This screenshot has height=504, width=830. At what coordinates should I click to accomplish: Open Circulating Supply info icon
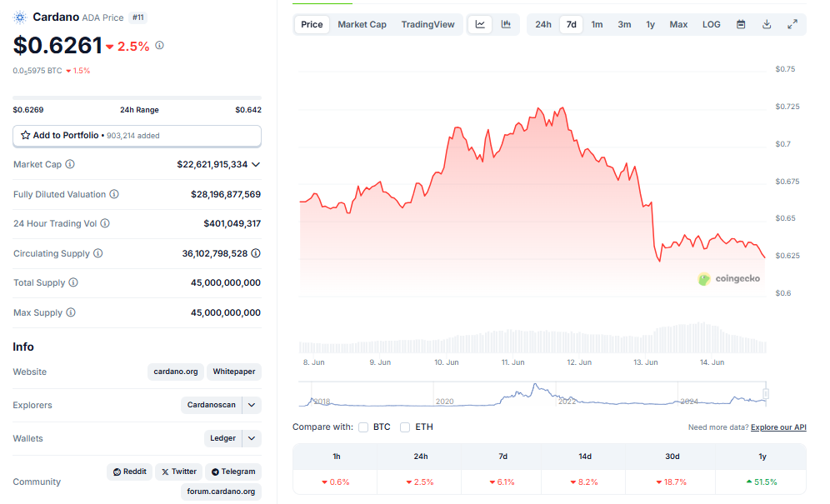(x=98, y=253)
